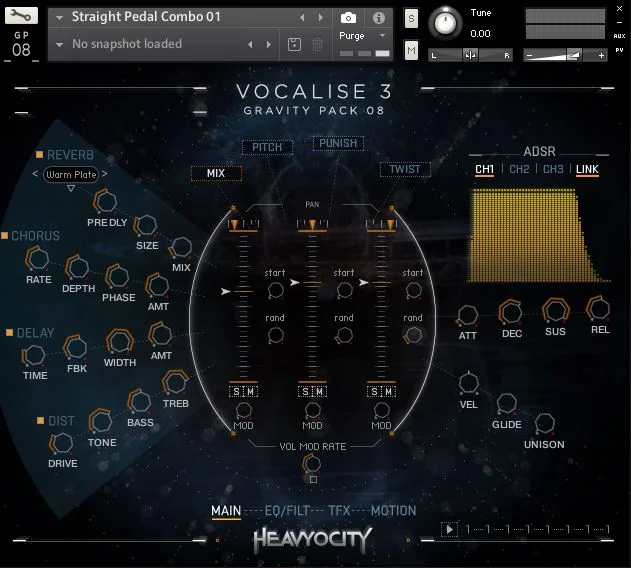Open the instrument preset dropdown arrow
This screenshot has width=631, height=568.
[60, 18]
